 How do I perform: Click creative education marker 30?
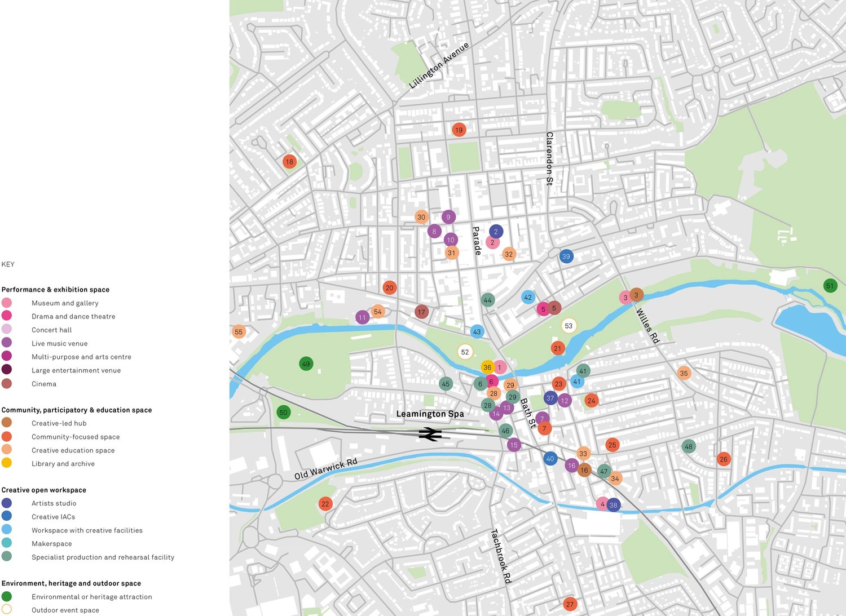[x=421, y=217]
